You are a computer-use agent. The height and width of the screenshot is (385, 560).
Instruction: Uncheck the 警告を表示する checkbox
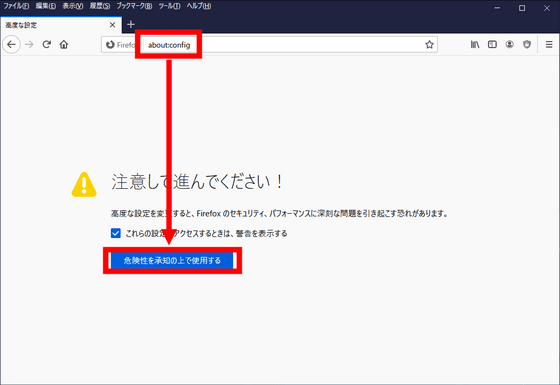[116, 233]
